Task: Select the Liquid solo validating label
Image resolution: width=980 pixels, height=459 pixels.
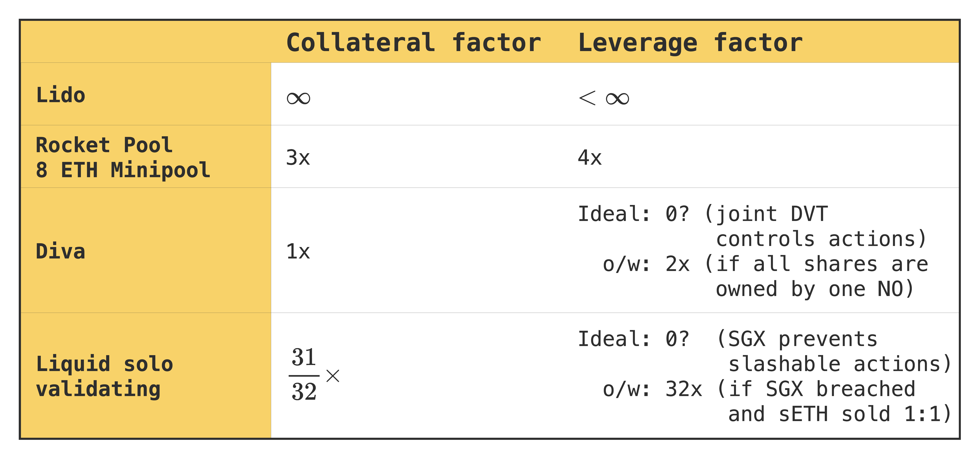Action: click(105, 376)
